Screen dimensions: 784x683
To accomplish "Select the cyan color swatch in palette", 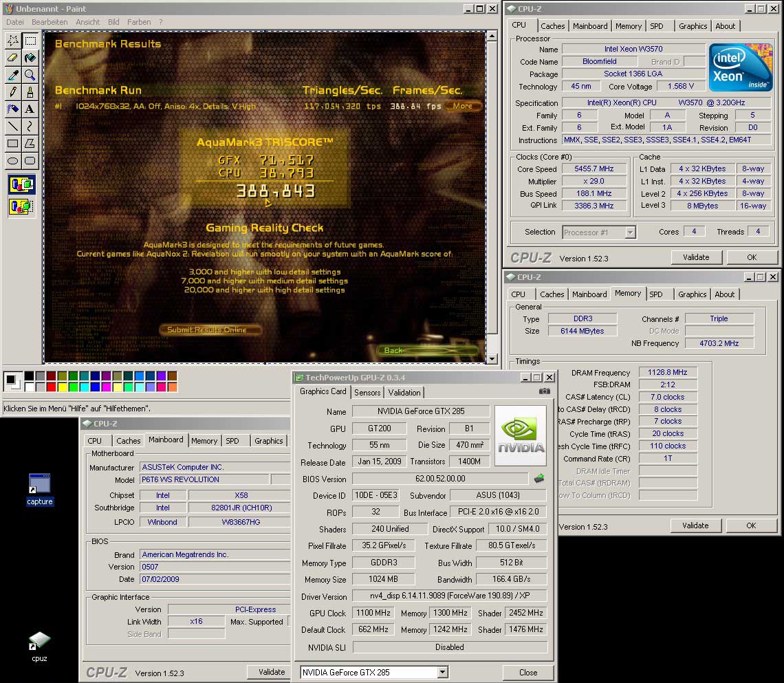I will pyautogui.click(x=84, y=387).
